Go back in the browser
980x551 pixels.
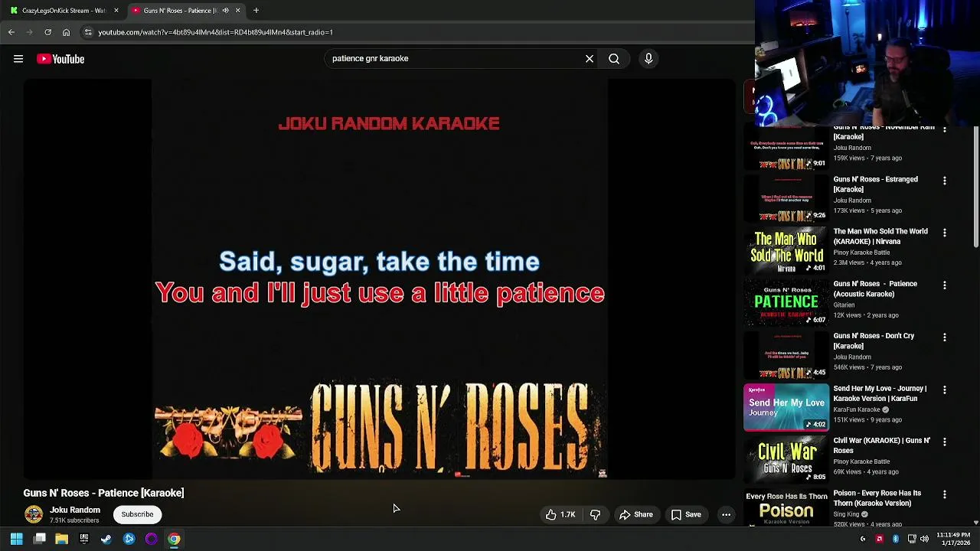coord(11,32)
